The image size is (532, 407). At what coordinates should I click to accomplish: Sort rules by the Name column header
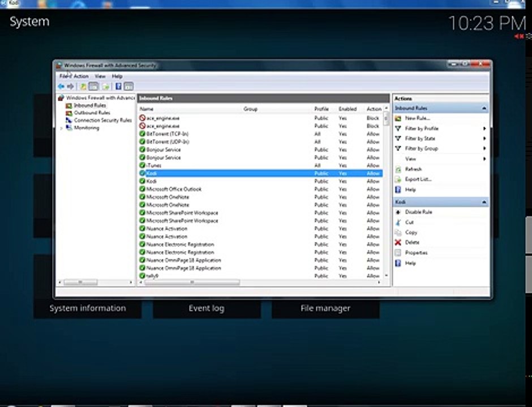coord(147,109)
